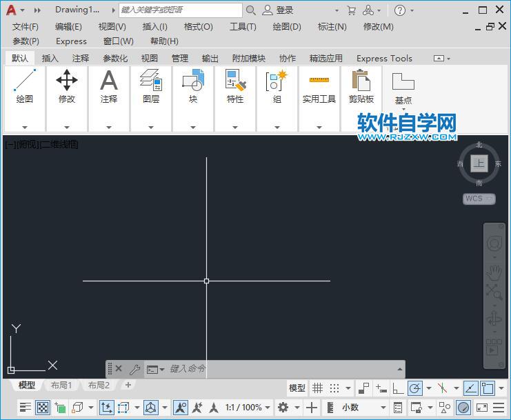511x420 pixels.
Task: Open the navigation bar SteeringWheel tool
Action: point(494,243)
